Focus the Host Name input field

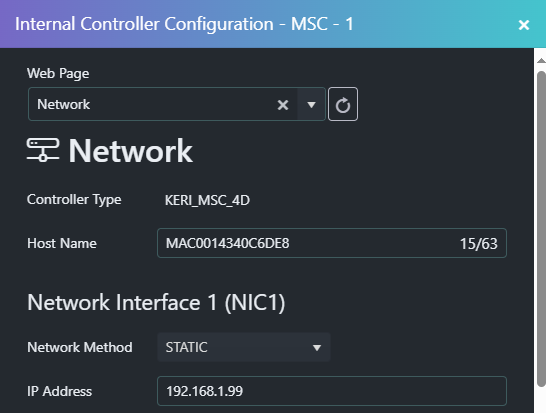point(332,243)
